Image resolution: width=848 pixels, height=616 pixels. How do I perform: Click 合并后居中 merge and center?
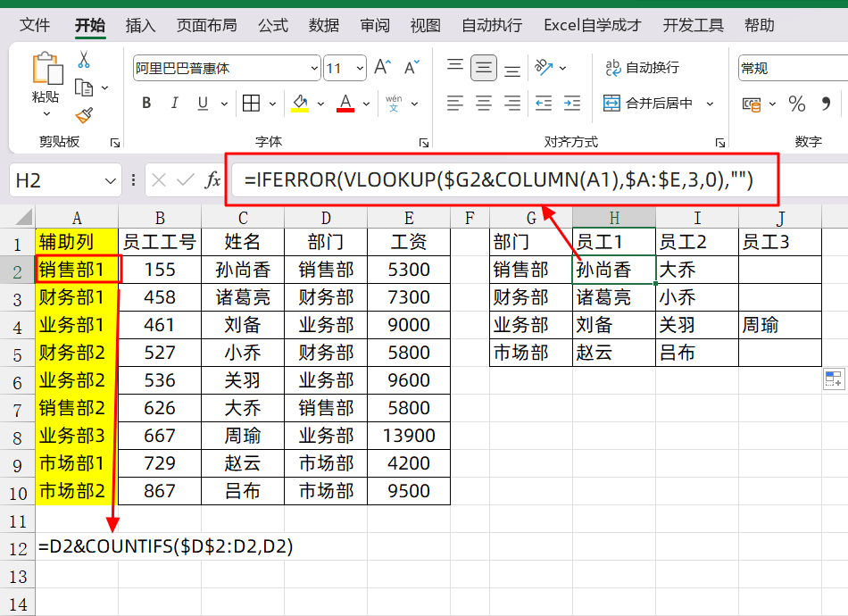(x=648, y=103)
